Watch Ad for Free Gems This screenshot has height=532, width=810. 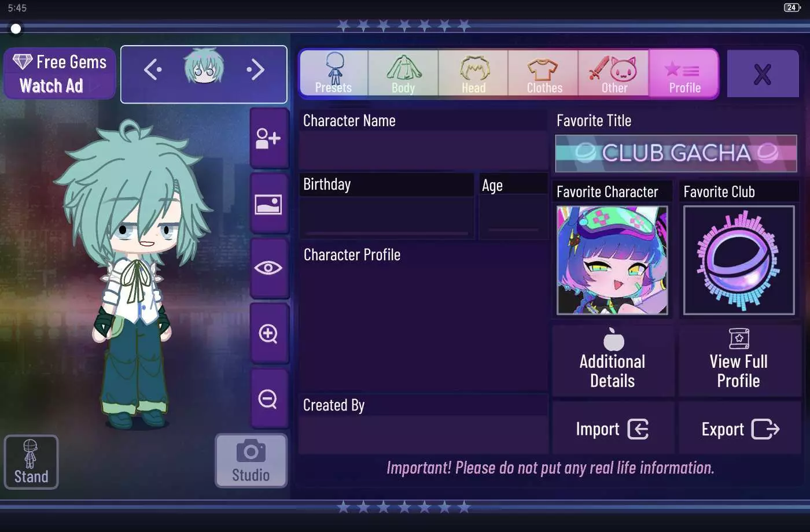(60, 73)
